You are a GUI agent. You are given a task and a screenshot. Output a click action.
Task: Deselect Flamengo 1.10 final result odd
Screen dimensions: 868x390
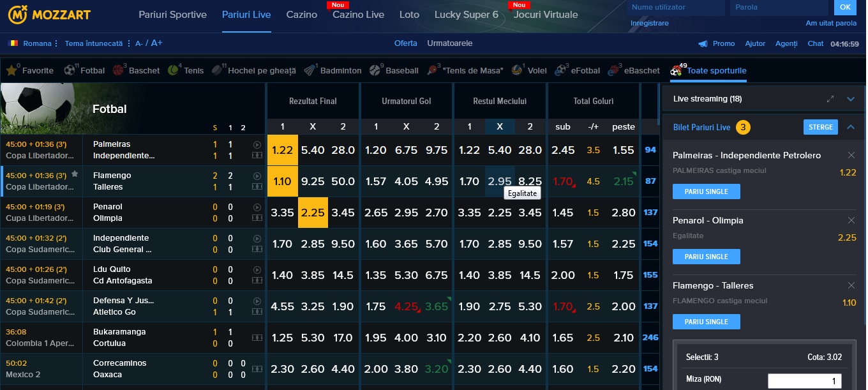pos(282,181)
